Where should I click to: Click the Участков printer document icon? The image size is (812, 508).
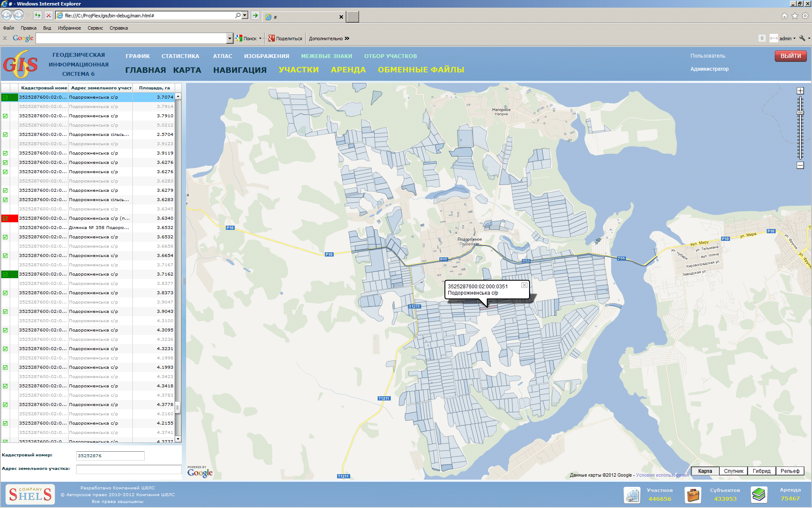coord(632,494)
